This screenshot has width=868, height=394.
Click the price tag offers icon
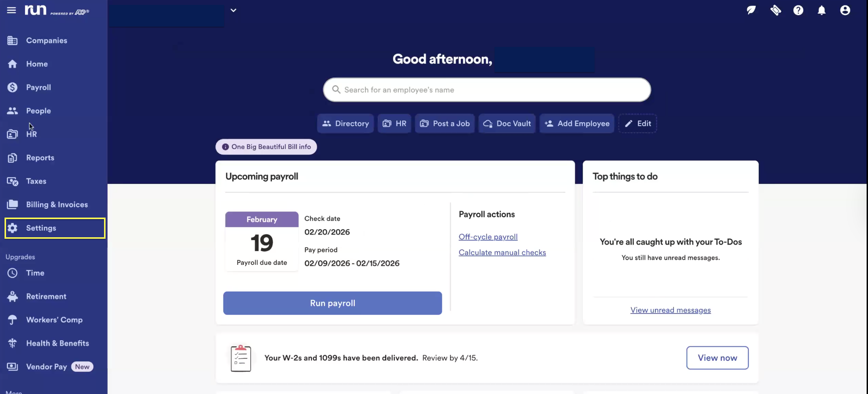point(775,11)
